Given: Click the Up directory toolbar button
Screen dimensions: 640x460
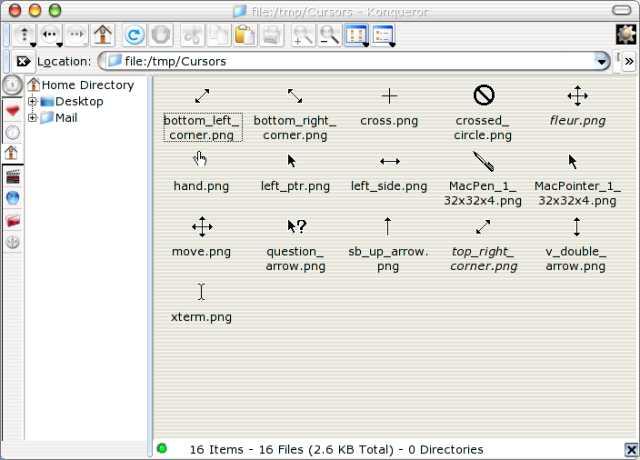Looking at the screenshot, I should click(x=24, y=35).
